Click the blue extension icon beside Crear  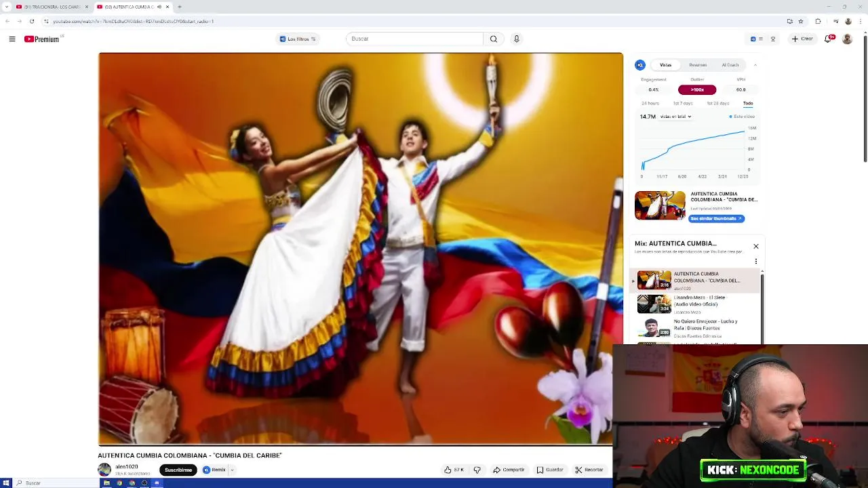pos(753,39)
